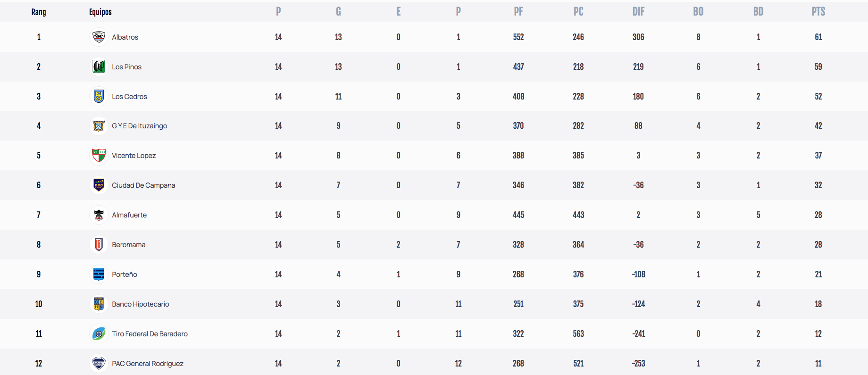Click the Albatros team crest icon
This screenshot has height=375, width=868.
coord(99,37)
